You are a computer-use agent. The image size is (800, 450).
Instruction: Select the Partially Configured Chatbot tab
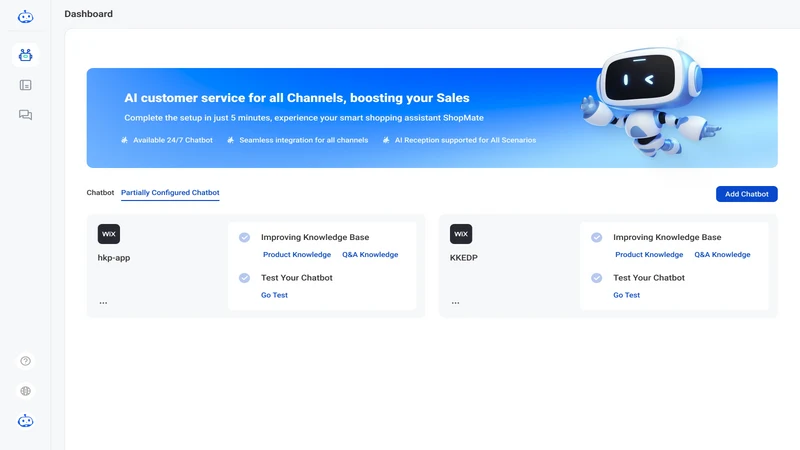point(170,193)
